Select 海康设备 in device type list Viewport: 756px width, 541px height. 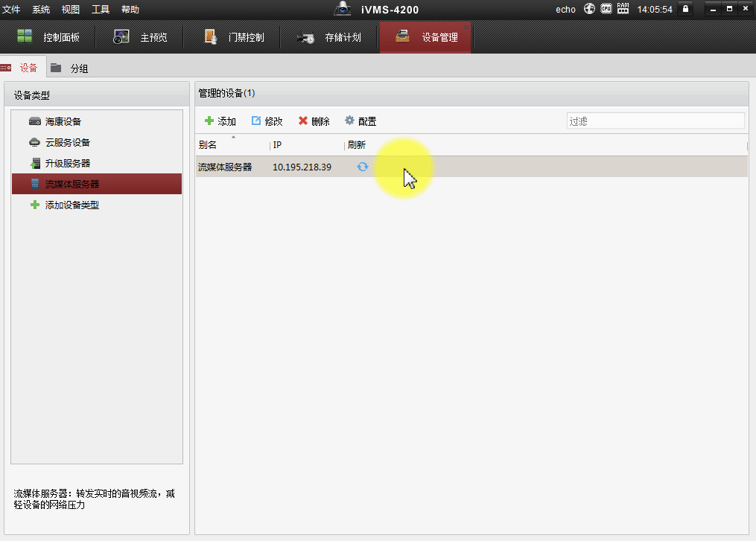click(x=63, y=121)
